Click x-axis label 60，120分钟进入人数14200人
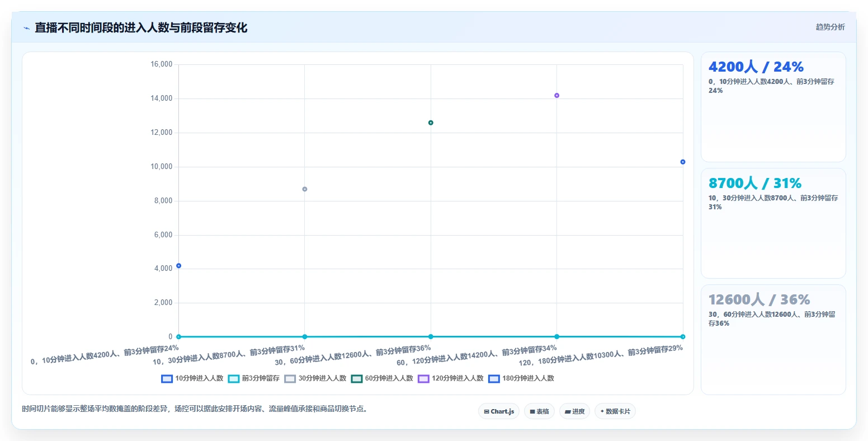 (477, 355)
